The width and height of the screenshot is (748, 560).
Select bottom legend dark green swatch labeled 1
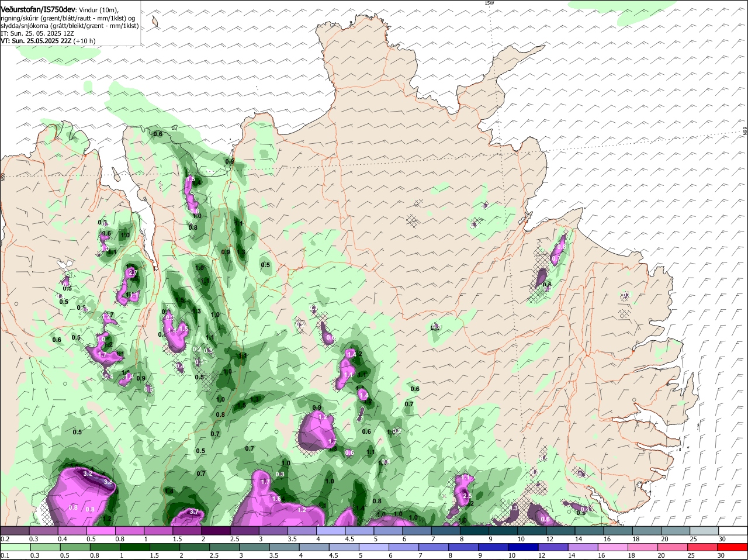tap(134, 547)
